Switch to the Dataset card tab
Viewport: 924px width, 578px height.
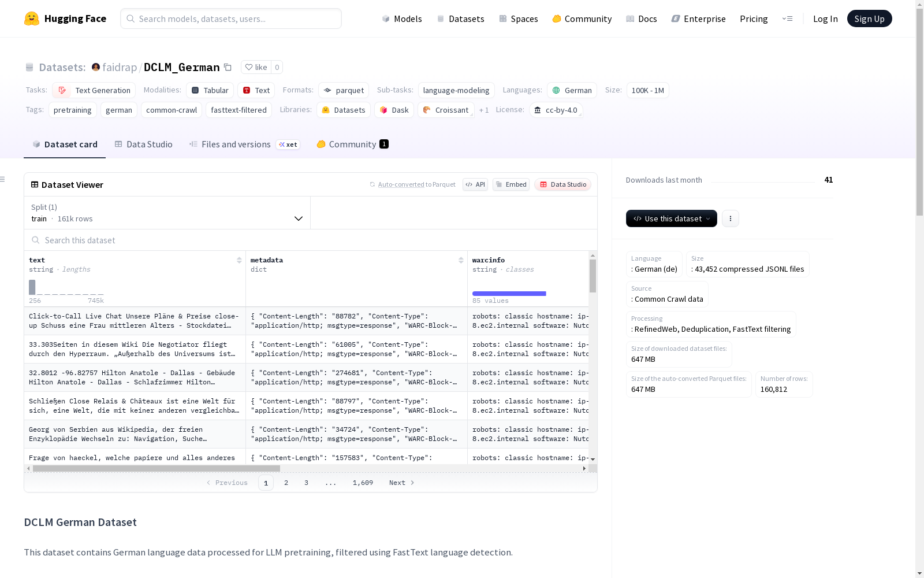click(x=65, y=144)
